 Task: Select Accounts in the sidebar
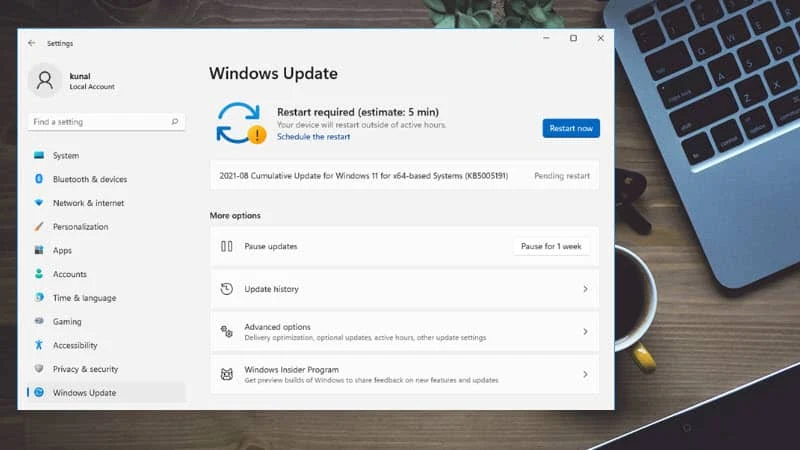(x=106, y=274)
